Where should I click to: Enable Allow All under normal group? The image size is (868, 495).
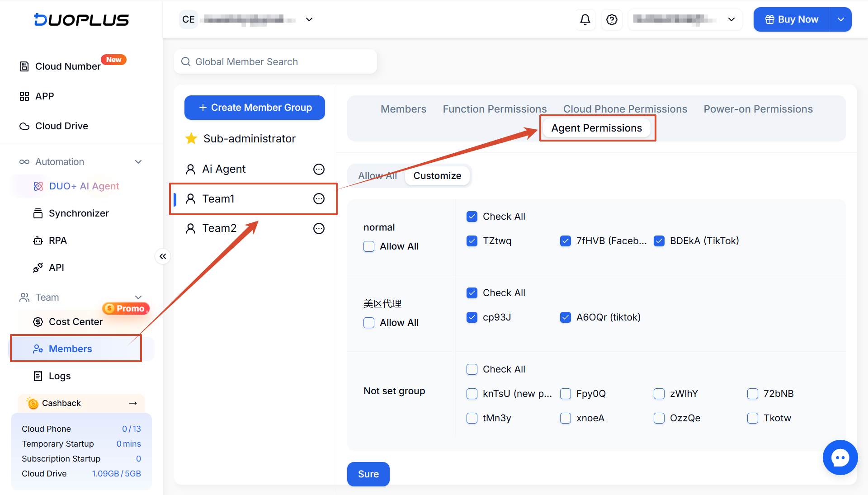pyautogui.click(x=369, y=246)
